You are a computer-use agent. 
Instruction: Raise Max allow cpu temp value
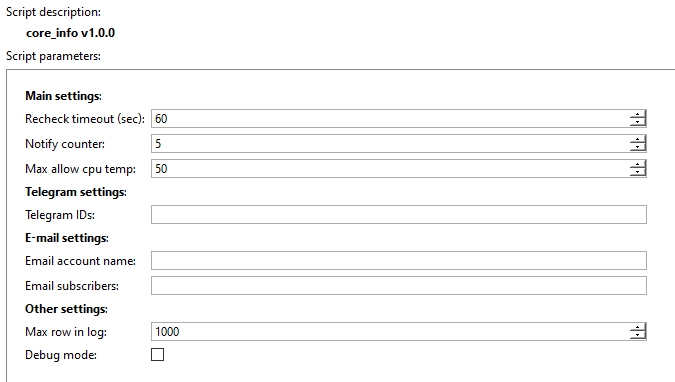pyautogui.click(x=638, y=165)
